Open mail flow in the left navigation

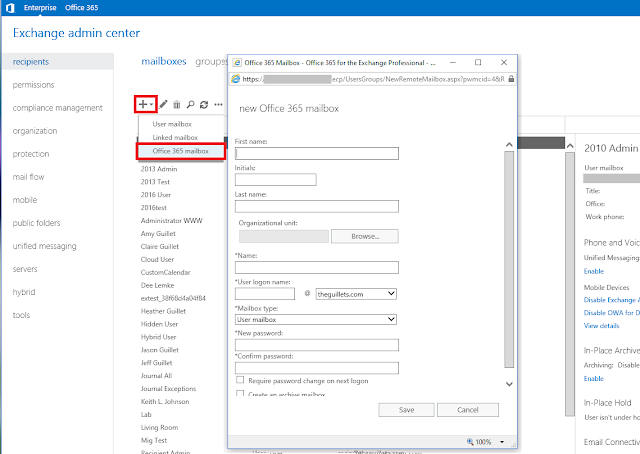point(28,177)
